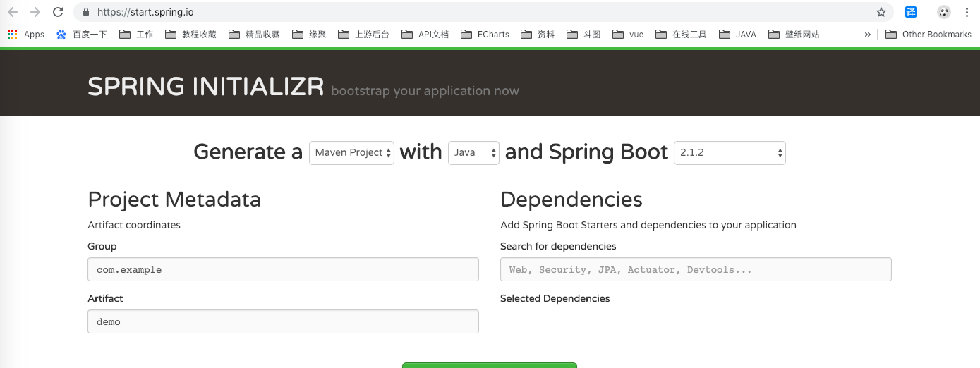Viewport: 980px width, 368px height.
Task: Open the vue bookmark folder
Action: coord(628,34)
